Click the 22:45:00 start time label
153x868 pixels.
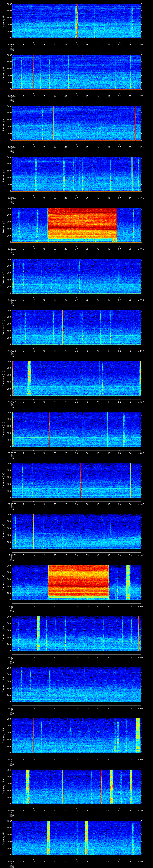[12, 760]
